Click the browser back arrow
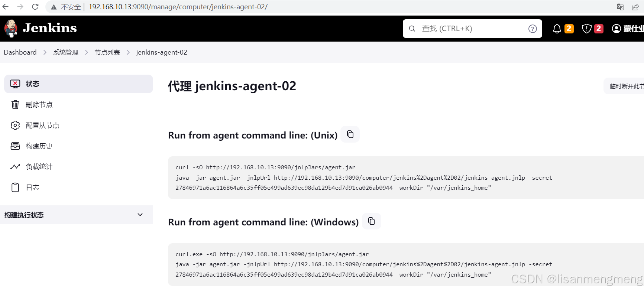644x290 pixels. tap(6, 7)
